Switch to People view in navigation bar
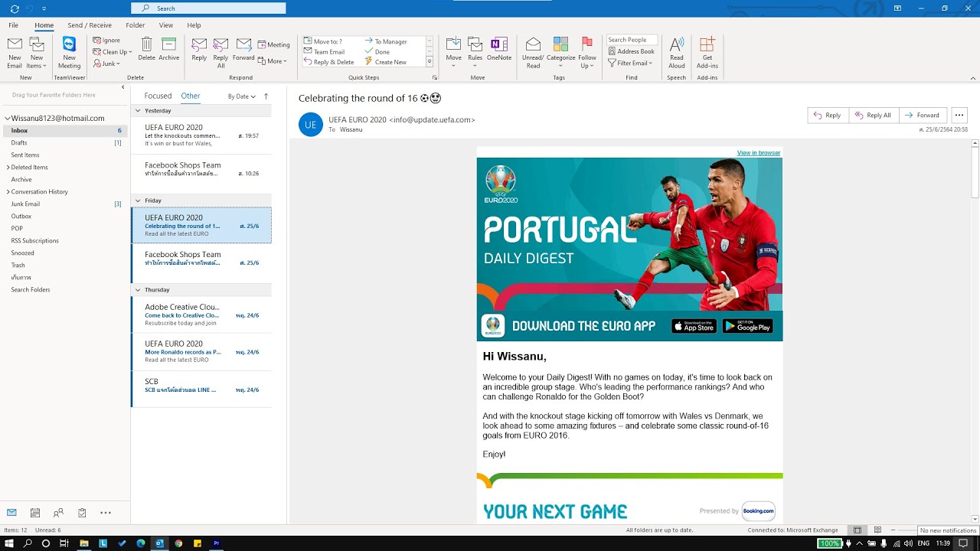Screen dimensions: 980x551 58,513
